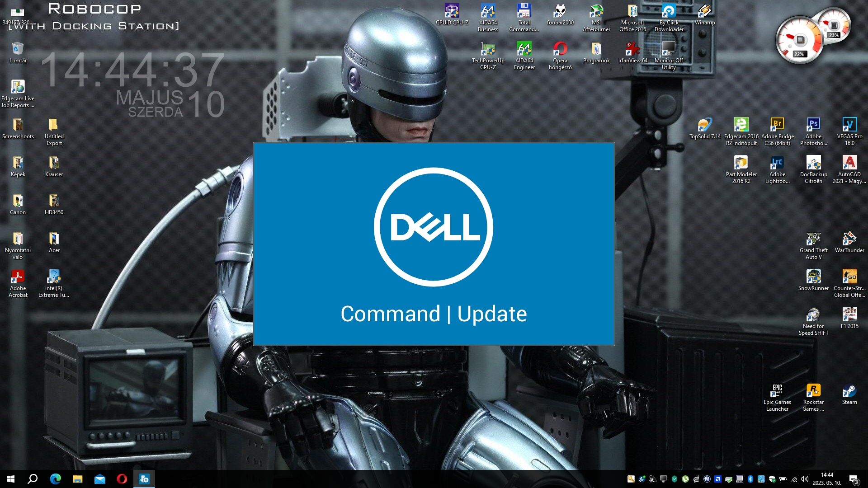Open File Explorer on the taskbar
Screen dimensions: 868x488
(x=77, y=479)
